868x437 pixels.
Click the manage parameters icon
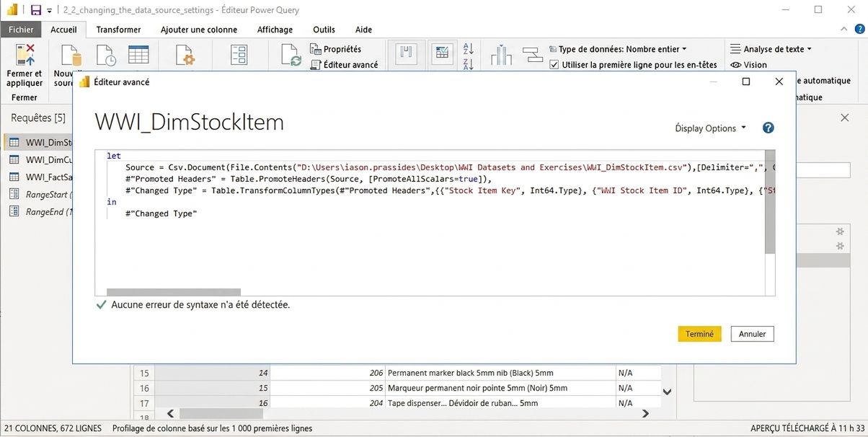point(239,55)
